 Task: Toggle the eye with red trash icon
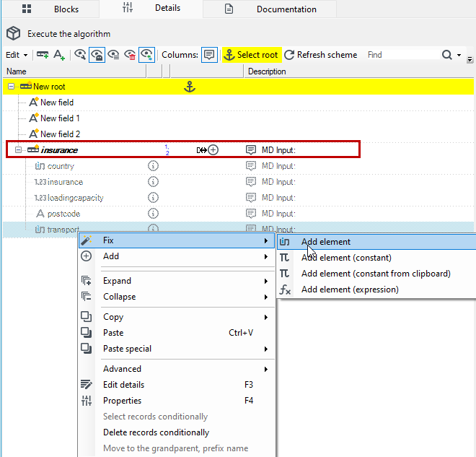(x=131, y=55)
